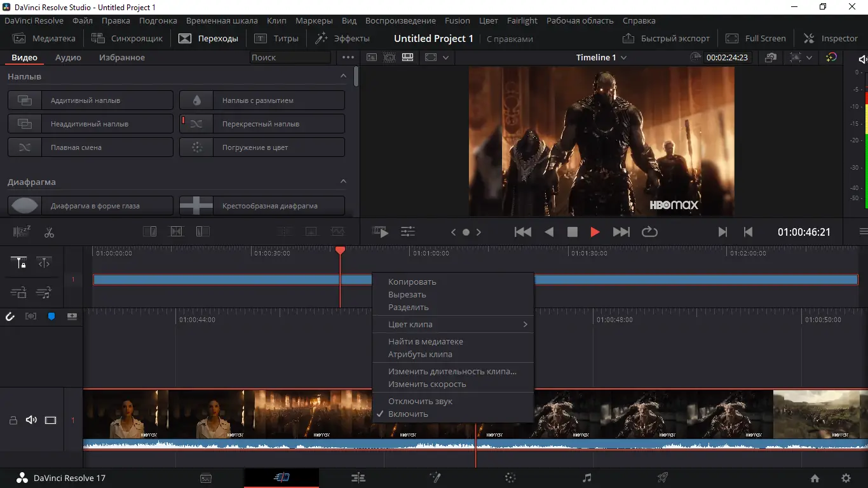868x488 pixels.
Task: Open the Fairlight page music note icon
Action: tap(587, 478)
